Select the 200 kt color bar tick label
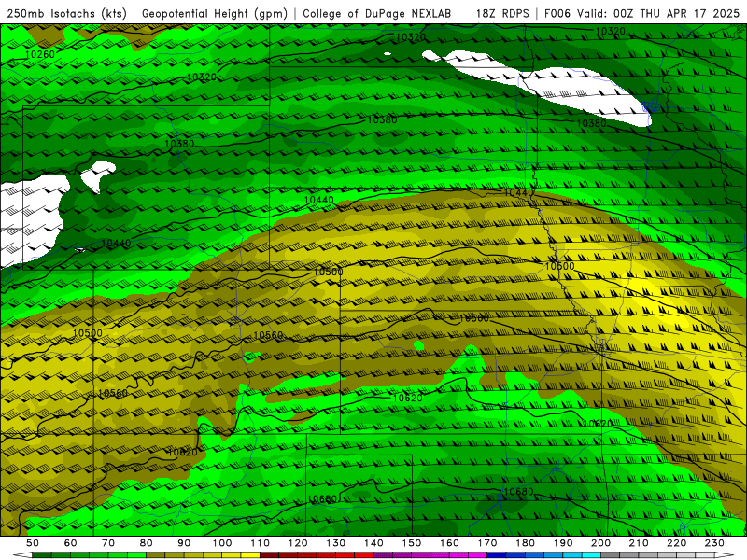The width and height of the screenshot is (747, 560). click(601, 543)
